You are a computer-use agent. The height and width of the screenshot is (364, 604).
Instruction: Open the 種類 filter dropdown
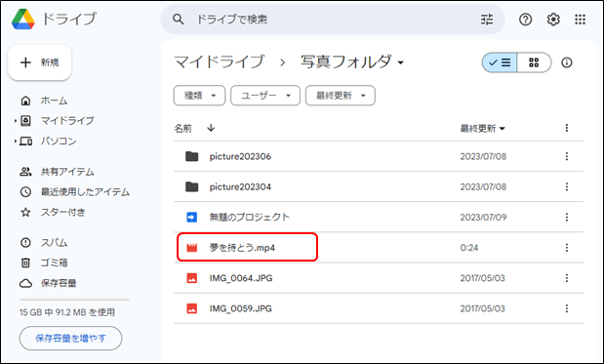pos(199,96)
